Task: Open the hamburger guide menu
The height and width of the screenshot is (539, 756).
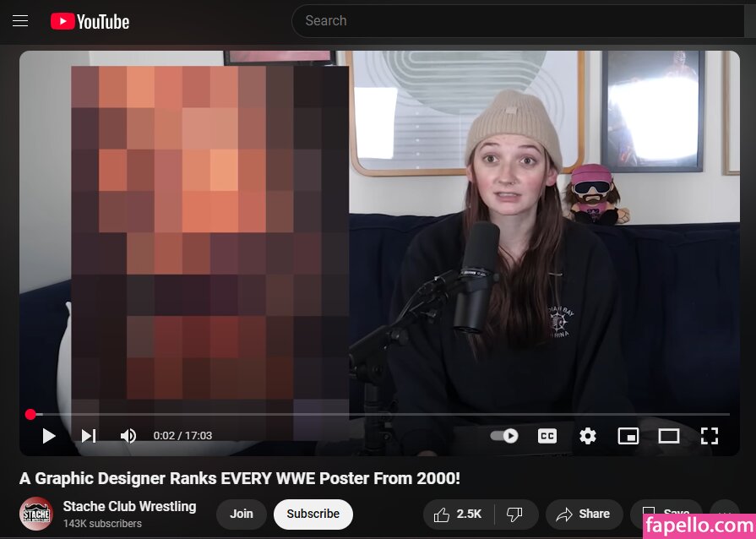Action: tap(20, 21)
